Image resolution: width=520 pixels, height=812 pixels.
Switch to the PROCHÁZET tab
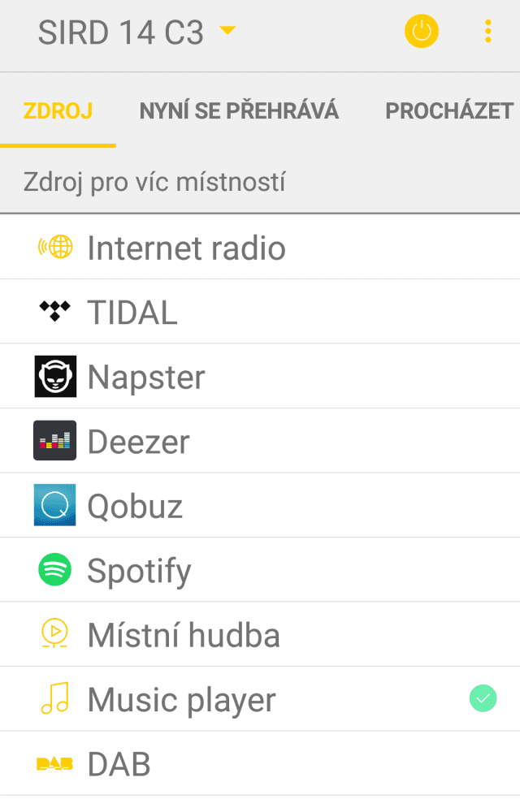click(449, 110)
